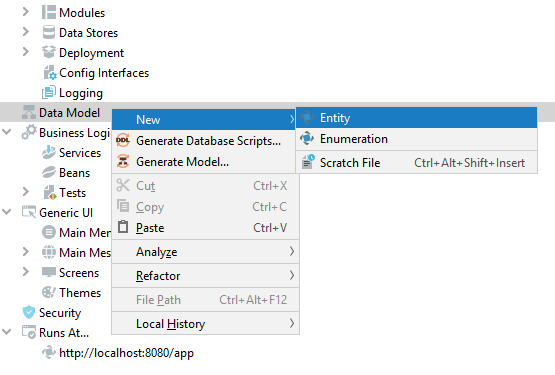Select Entity in the New submenu
555x375 pixels.
(416, 118)
